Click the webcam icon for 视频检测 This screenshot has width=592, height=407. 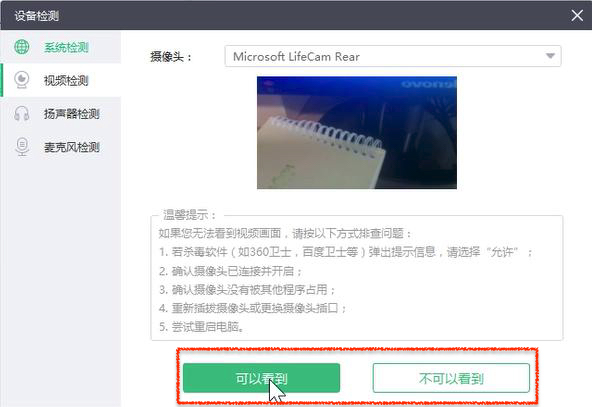pyautogui.click(x=22, y=80)
